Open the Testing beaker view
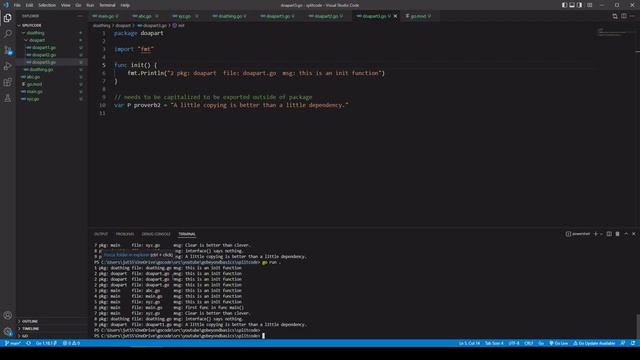 tap(7, 98)
